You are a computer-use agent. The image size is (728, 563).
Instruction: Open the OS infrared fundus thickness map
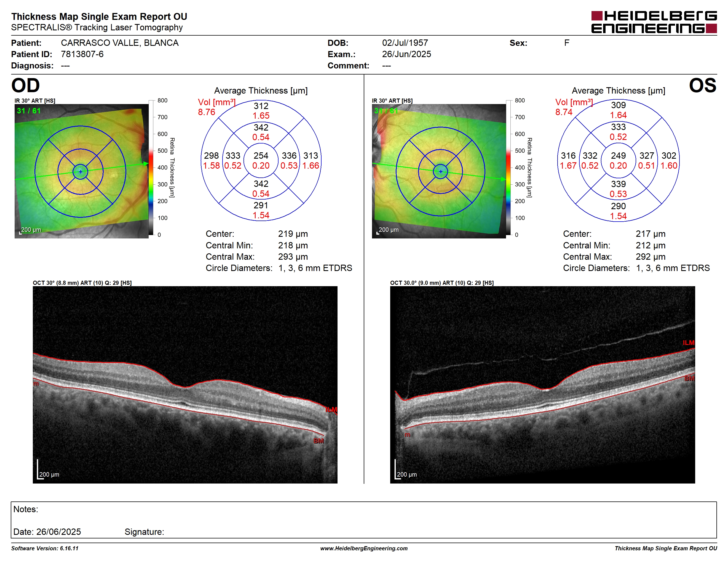tap(439, 171)
